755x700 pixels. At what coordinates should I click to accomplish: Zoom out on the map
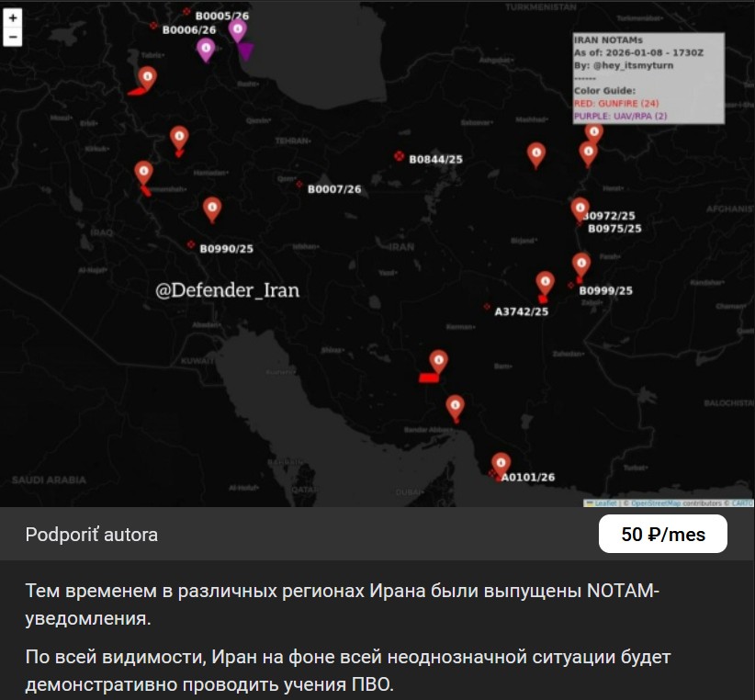13,38
